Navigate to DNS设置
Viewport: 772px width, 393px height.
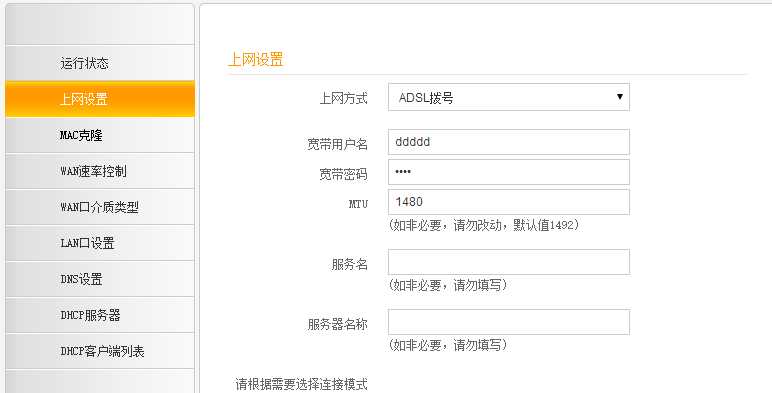(x=100, y=279)
